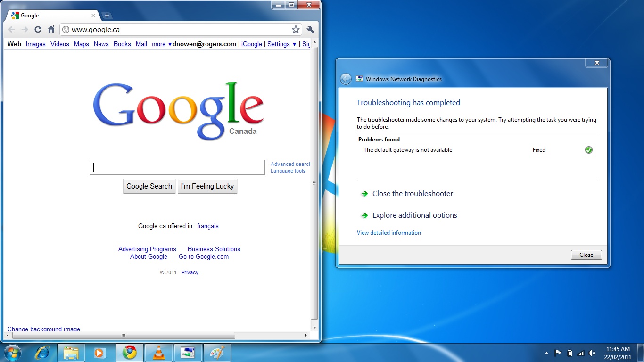Open the Windows Start menu
This screenshot has height=362, width=644.
pos(12,353)
